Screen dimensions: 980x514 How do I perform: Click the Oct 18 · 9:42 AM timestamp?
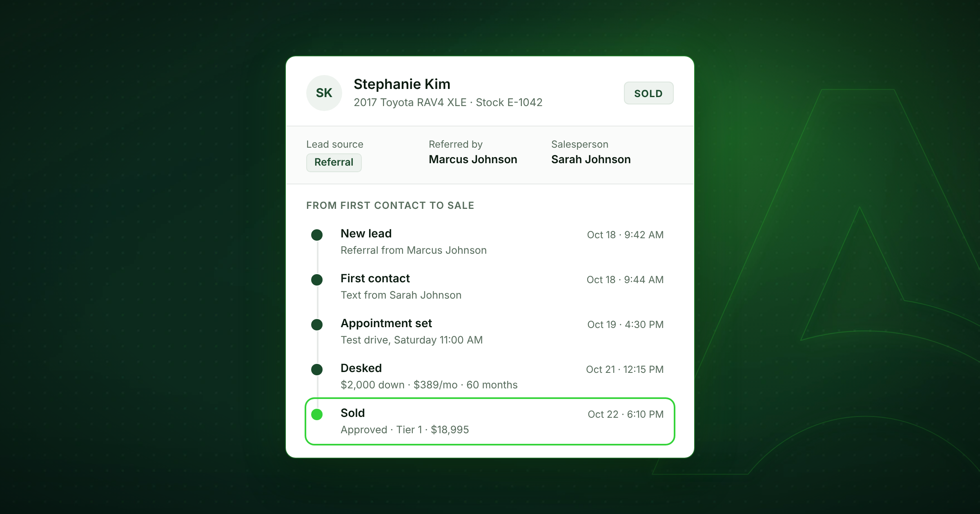[x=625, y=235]
